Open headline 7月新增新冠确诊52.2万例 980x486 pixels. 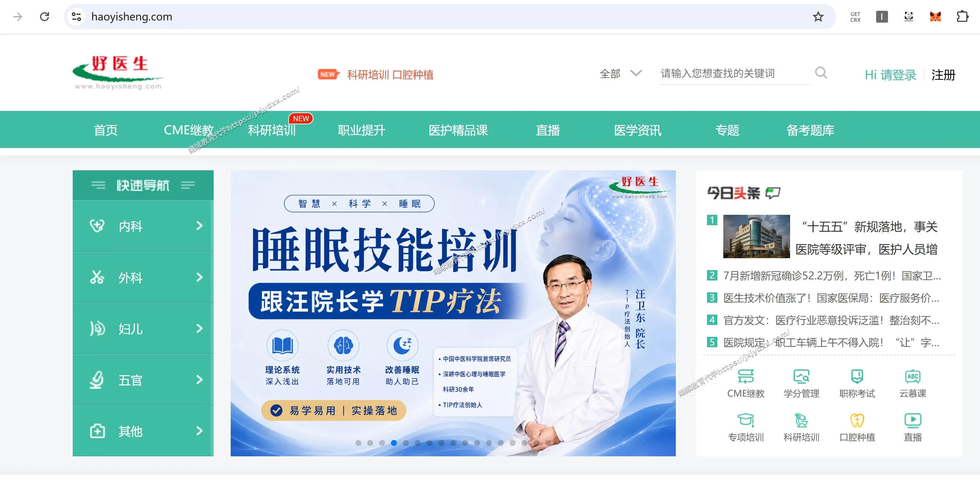click(832, 276)
